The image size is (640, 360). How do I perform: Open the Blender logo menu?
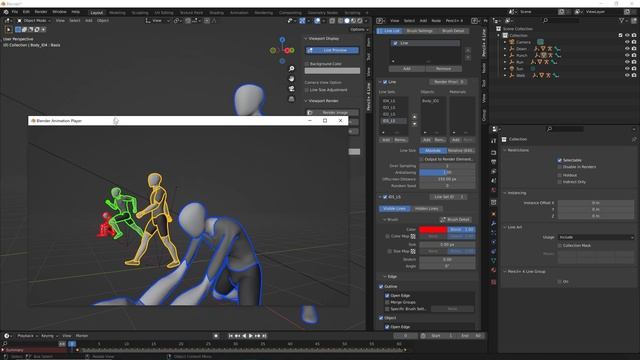pyautogui.click(x=6, y=12)
